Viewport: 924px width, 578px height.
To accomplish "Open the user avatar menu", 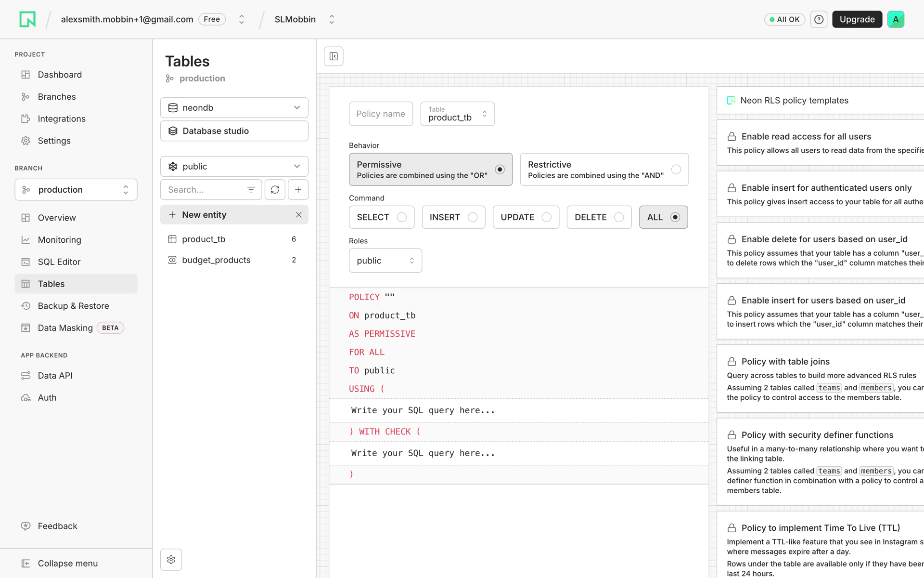I will (x=896, y=19).
